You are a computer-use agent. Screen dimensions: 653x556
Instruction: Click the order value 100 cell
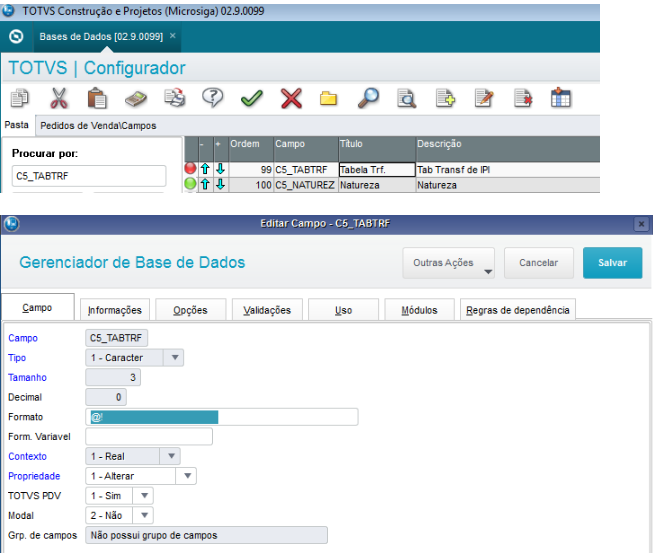point(251,185)
